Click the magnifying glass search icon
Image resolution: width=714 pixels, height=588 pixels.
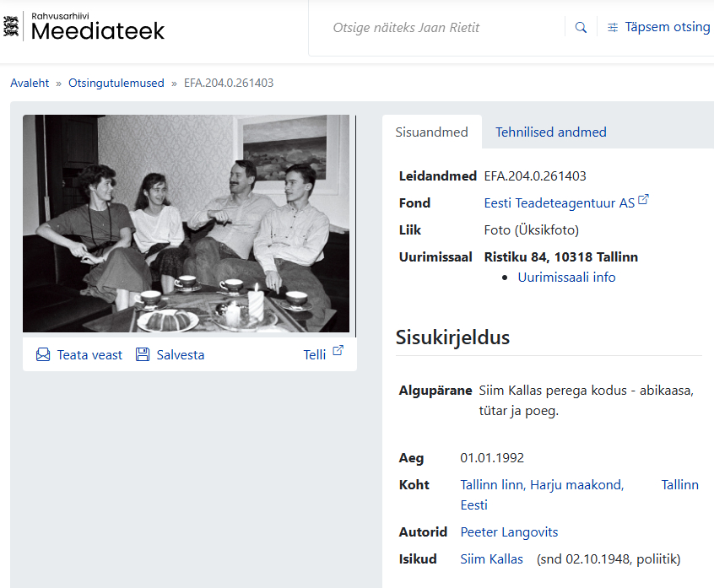coord(581,28)
